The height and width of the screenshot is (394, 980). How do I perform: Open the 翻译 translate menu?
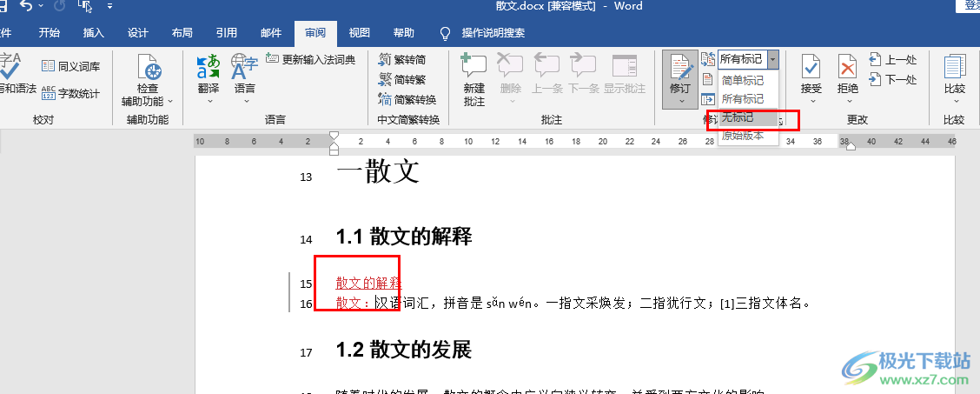click(209, 79)
